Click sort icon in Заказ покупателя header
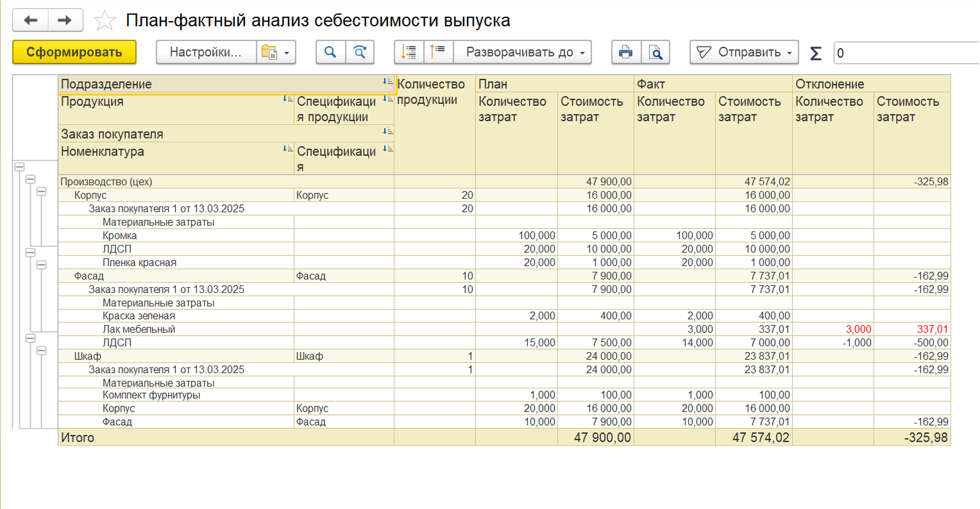Viewport: 980px width, 509px height. click(x=387, y=131)
